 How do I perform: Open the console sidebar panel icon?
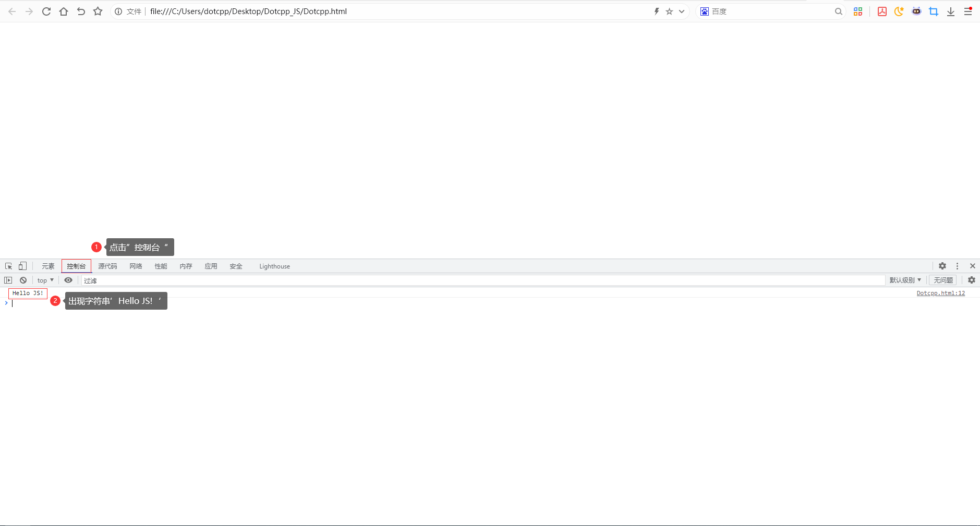8,280
